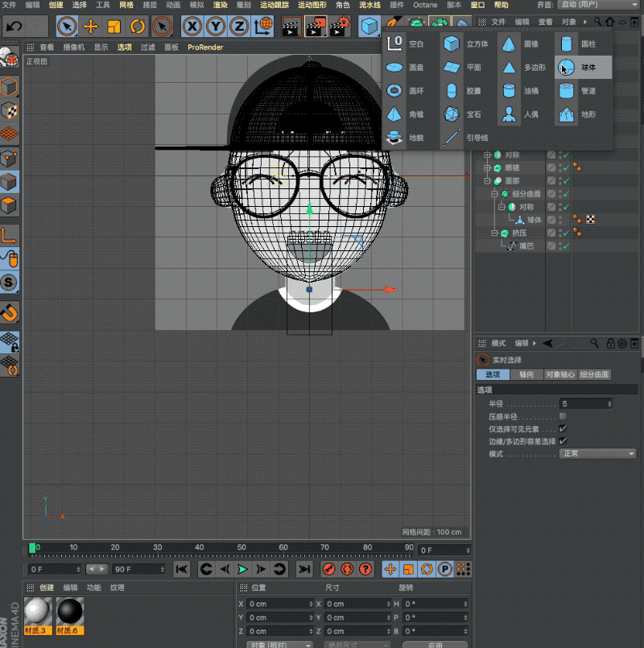
Task: Click frame 50 on timeline ruler
Action: point(242,547)
